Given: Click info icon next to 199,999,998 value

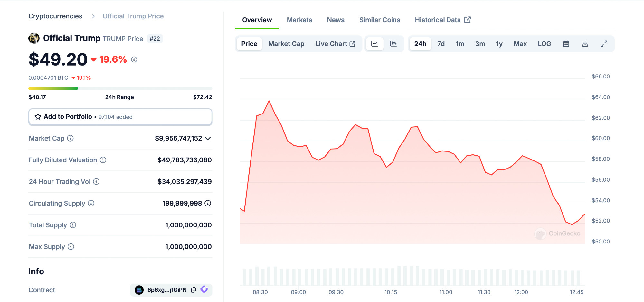Looking at the screenshot, I should [x=208, y=203].
